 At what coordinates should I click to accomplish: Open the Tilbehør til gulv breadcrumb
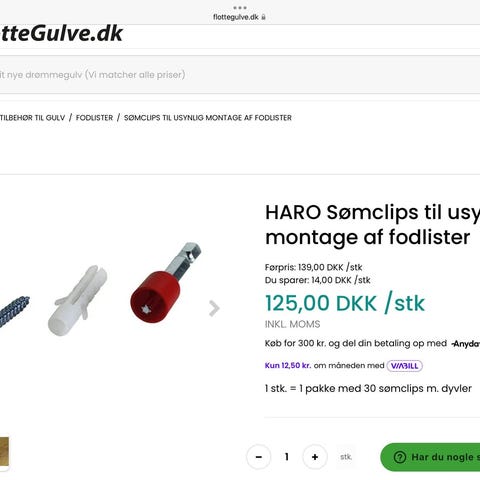pyautogui.click(x=33, y=118)
